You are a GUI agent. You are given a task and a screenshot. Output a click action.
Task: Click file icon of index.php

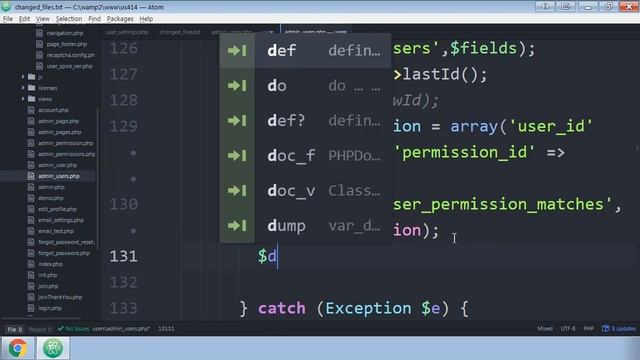31,264
